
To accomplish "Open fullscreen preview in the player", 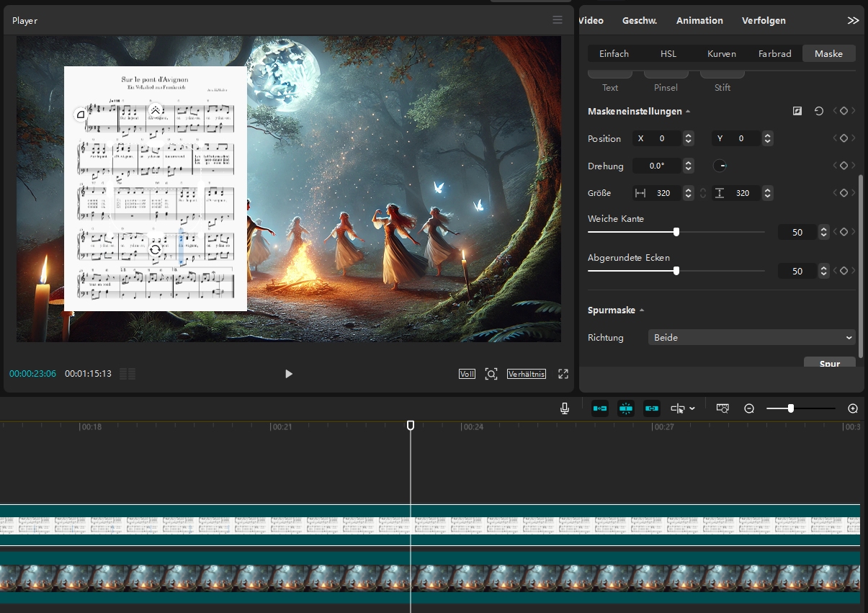I will [x=563, y=374].
